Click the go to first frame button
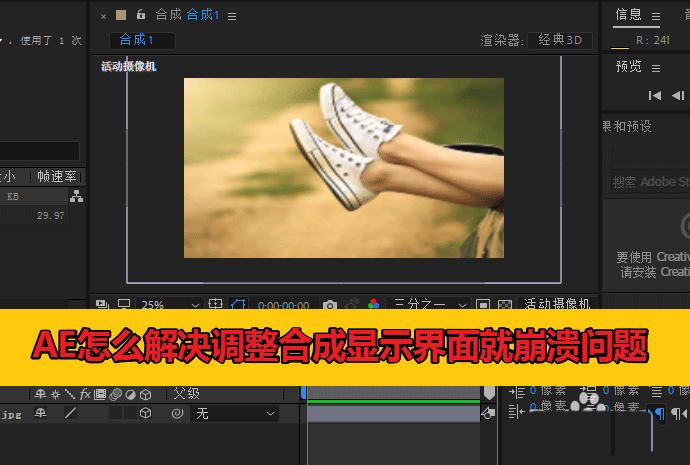The width and height of the screenshot is (690, 465). [x=655, y=96]
